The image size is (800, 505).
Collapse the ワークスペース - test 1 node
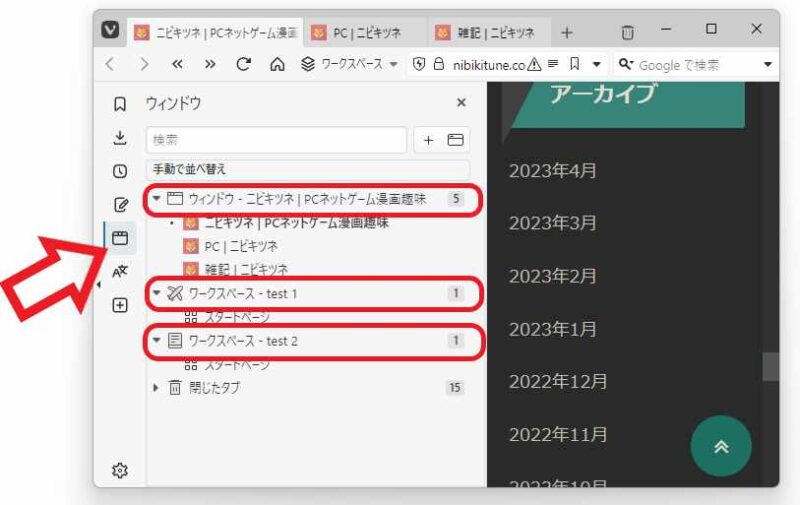157,293
